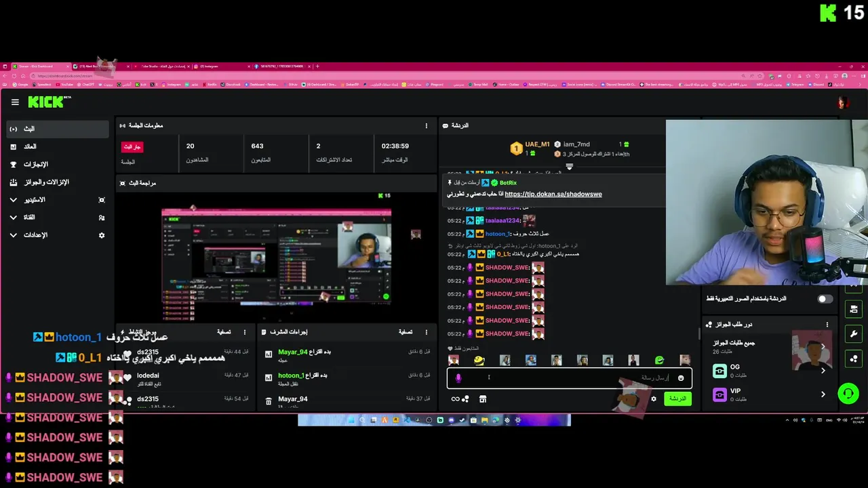The width and height of the screenshot is (868, 488).
Task: Collapse the chat leaderboard expander arrow
Action: [x=569, y=166]
